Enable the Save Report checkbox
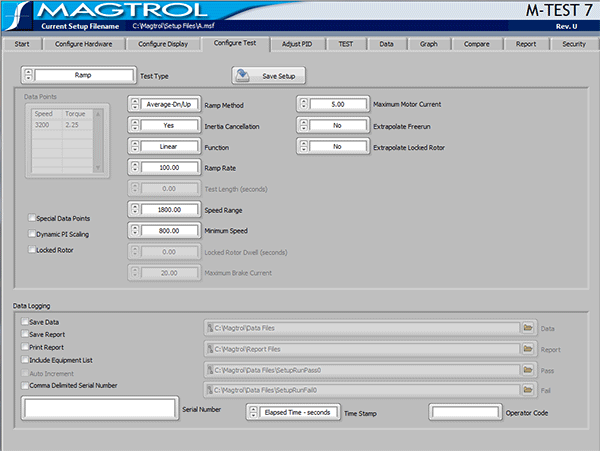 (x=25, y=334)
